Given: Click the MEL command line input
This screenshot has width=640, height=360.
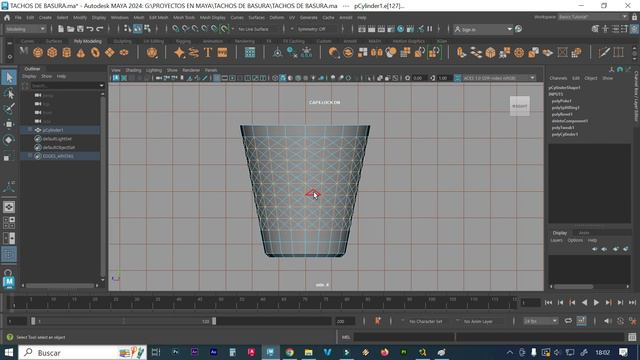Looking at the screenshot, I should (404, 337).
